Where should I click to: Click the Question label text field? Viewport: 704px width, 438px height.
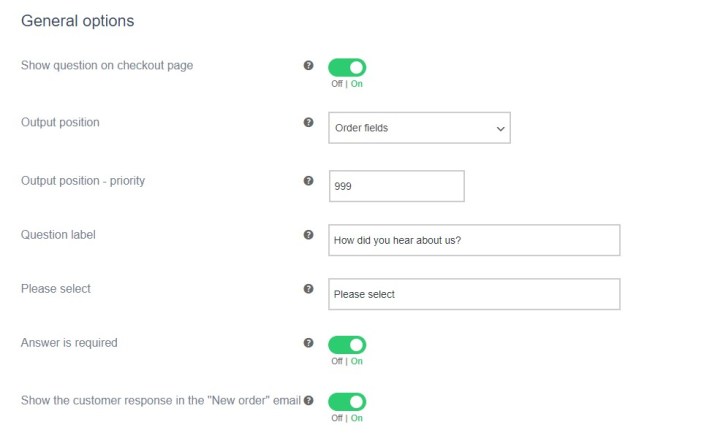(x=474, y=240)
